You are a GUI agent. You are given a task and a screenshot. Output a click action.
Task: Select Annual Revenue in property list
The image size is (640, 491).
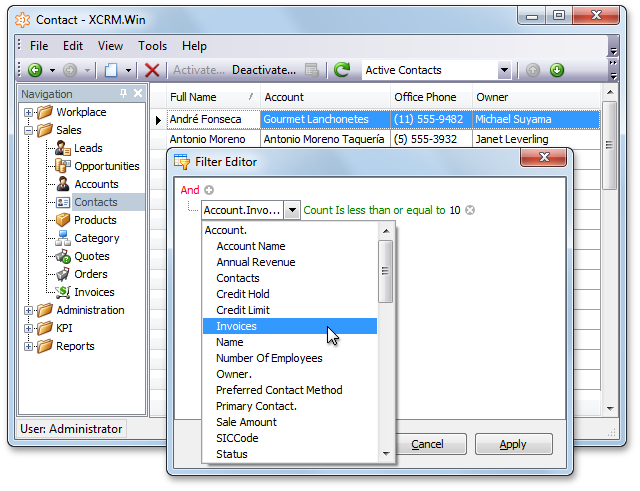[289, 262]
